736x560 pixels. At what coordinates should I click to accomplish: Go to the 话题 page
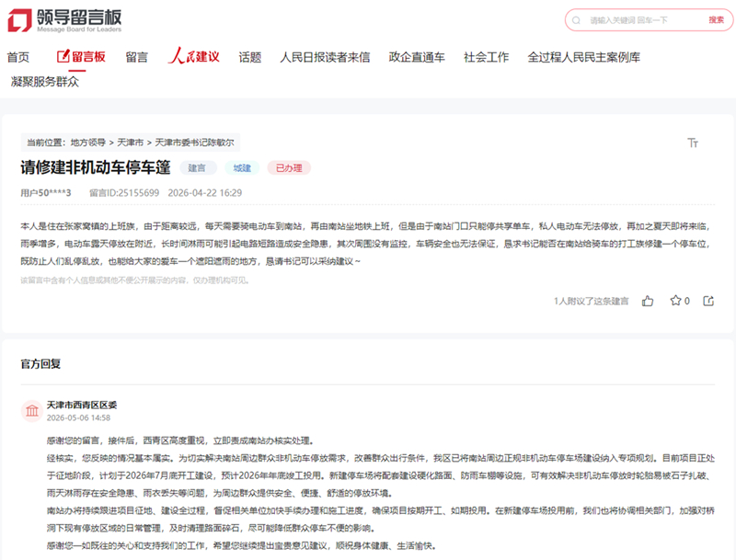[249, 57]
